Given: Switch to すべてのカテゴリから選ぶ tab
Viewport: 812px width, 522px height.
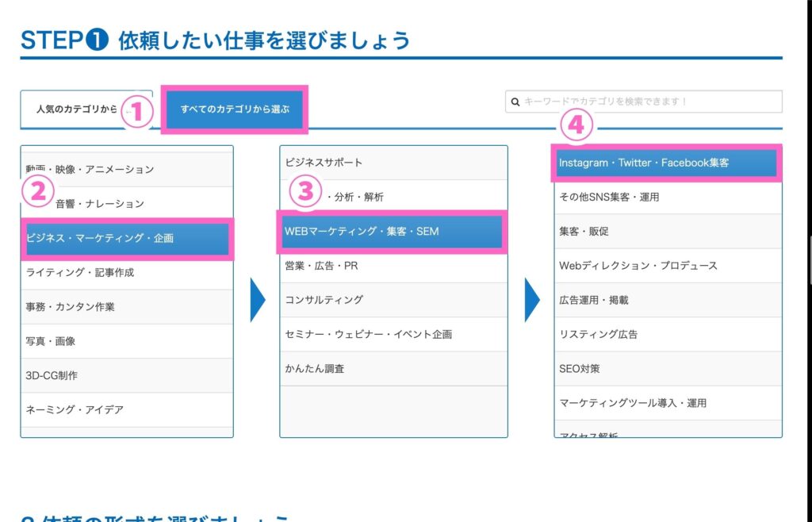Looking at the screenshot, I should click(235, 109).
